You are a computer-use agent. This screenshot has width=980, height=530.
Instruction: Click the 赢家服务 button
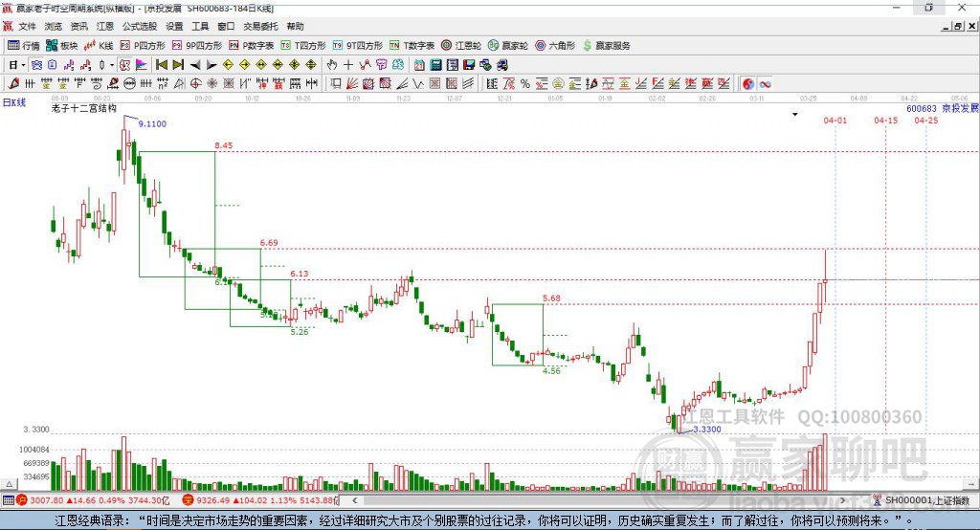pos(606,46)
